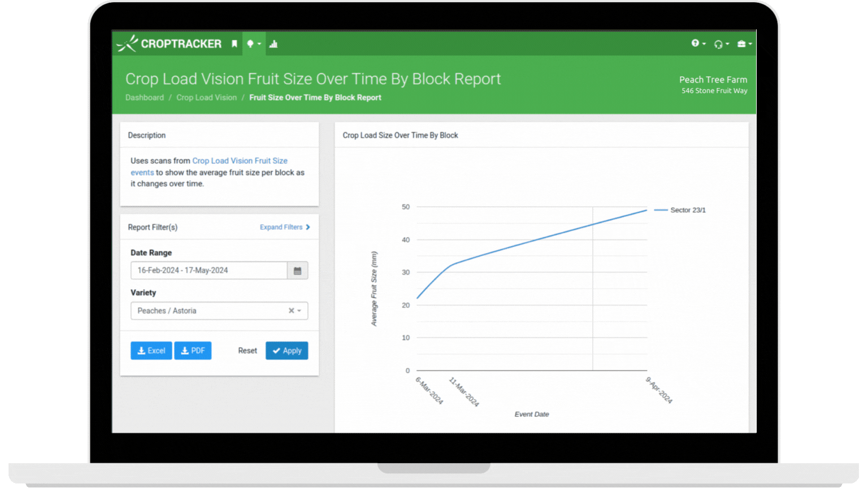
Task: Open the bar chart reports icon
Action: (x=274, y=44)
